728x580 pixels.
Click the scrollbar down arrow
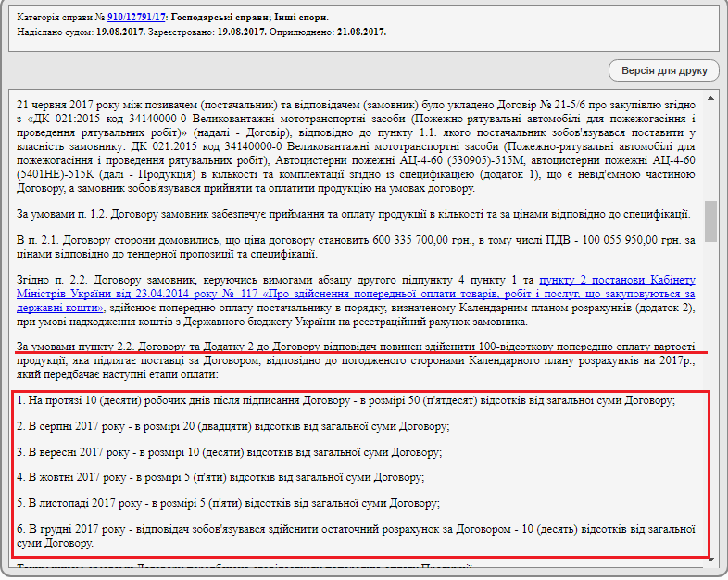710,557
